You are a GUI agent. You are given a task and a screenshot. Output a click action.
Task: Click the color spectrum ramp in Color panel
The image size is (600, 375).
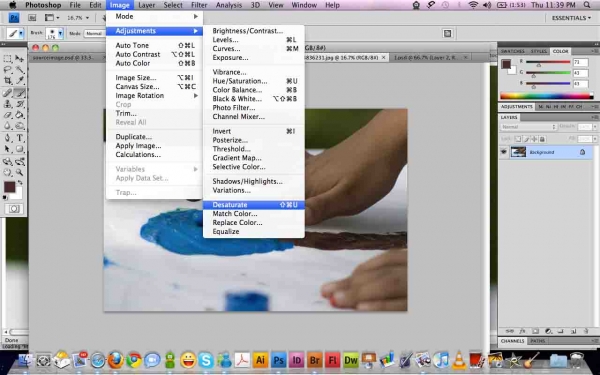click(x=546, y=96)
